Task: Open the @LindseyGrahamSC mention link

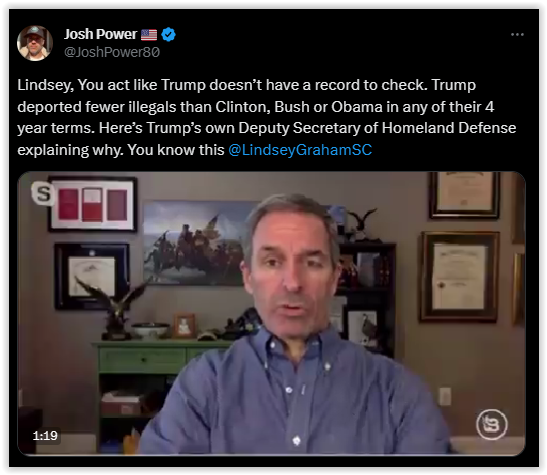Action: pos(300,150)
